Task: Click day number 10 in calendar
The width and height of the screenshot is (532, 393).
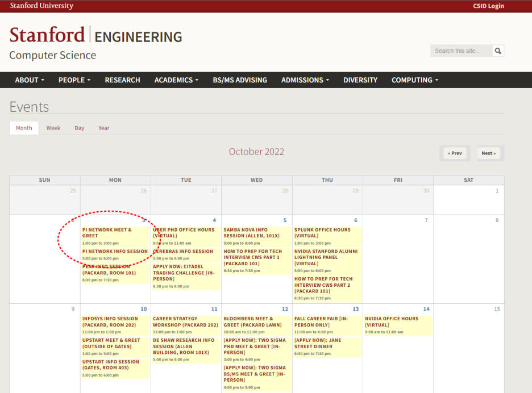Action: click(144, 309)
